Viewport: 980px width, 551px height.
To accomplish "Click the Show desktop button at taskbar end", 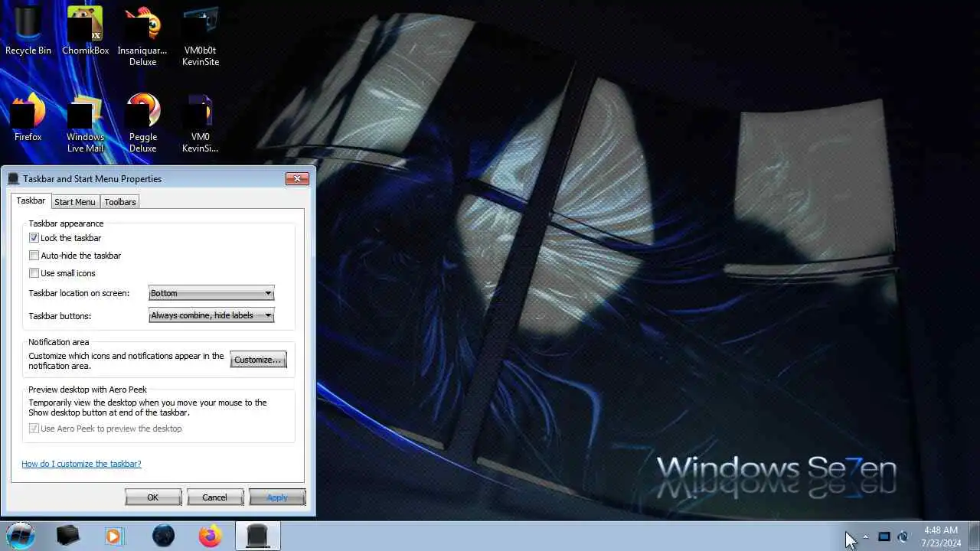I will 973,536.
